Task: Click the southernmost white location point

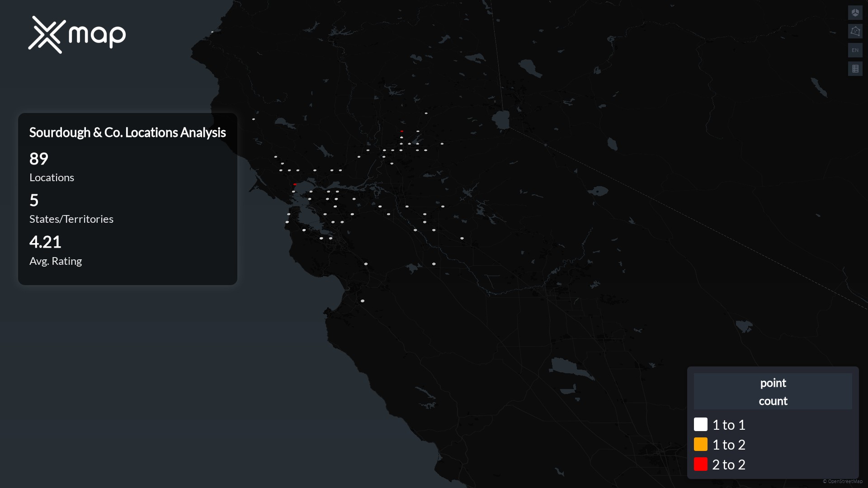Action: pos(363,301)
